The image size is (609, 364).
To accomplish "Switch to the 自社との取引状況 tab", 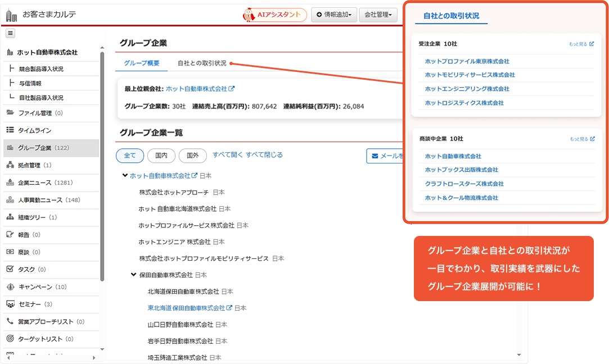I will click(202, 63).
